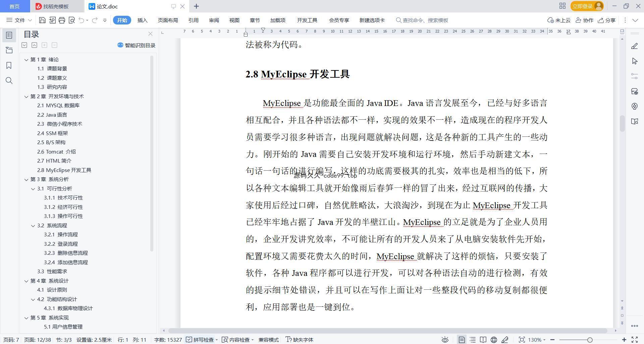644x344 pixels.
Task: Click the Save icon in quick toolbar
Action: coord(42,20)
